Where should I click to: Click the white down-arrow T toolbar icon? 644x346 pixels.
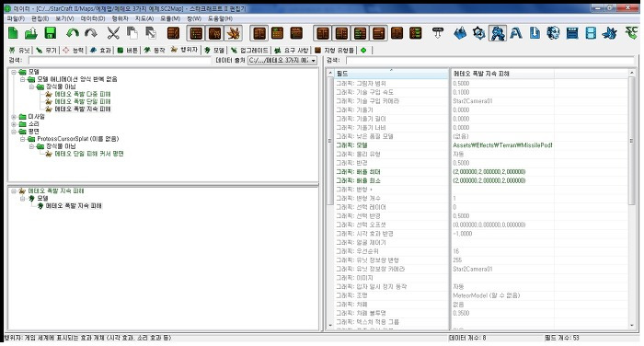tap(438, 33)
